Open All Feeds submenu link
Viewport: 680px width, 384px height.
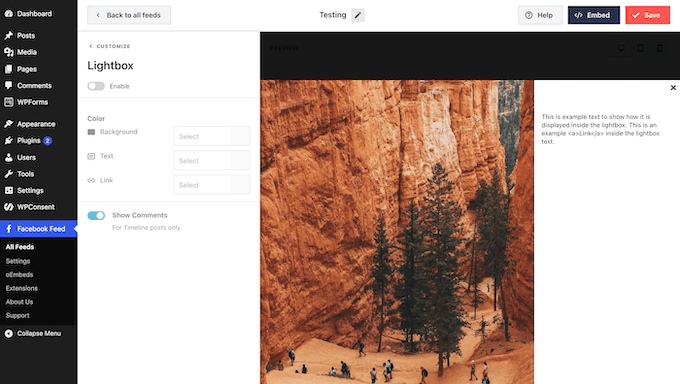point(20,247)
